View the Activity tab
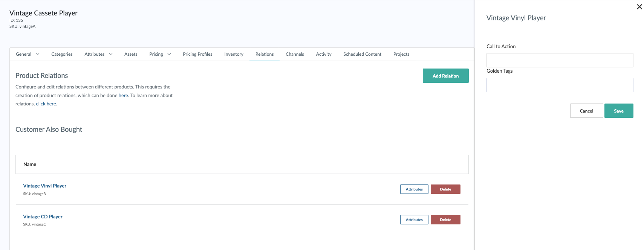Screen dimensions: 644x250 pyautogui.click(x=323, y=54)
